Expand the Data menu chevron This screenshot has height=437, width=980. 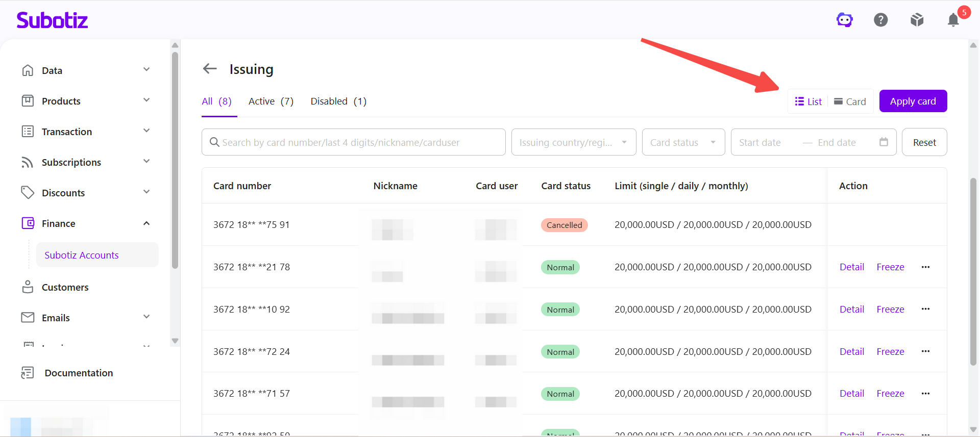[x=146, y=69]
